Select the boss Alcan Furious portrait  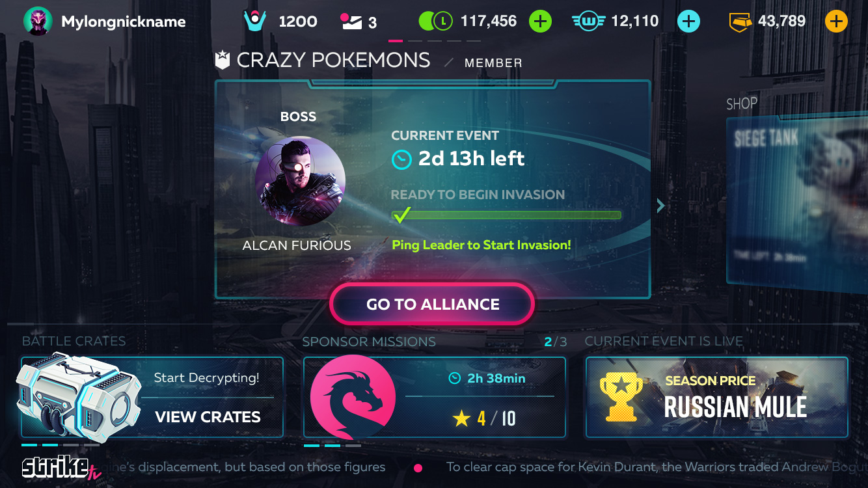(300, 181)
